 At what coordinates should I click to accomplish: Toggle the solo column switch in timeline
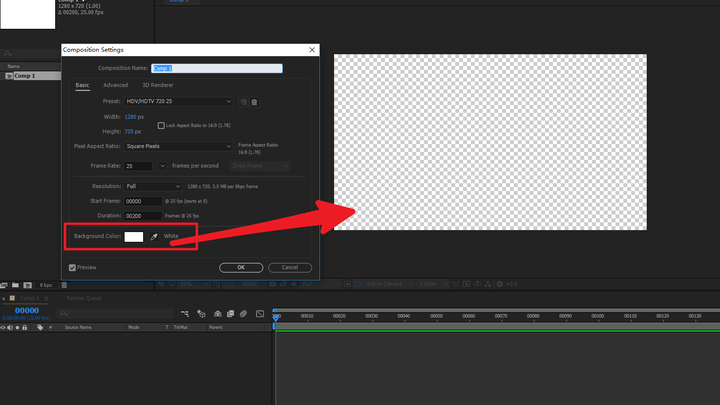pyautogui.click(x=17, y=327)
